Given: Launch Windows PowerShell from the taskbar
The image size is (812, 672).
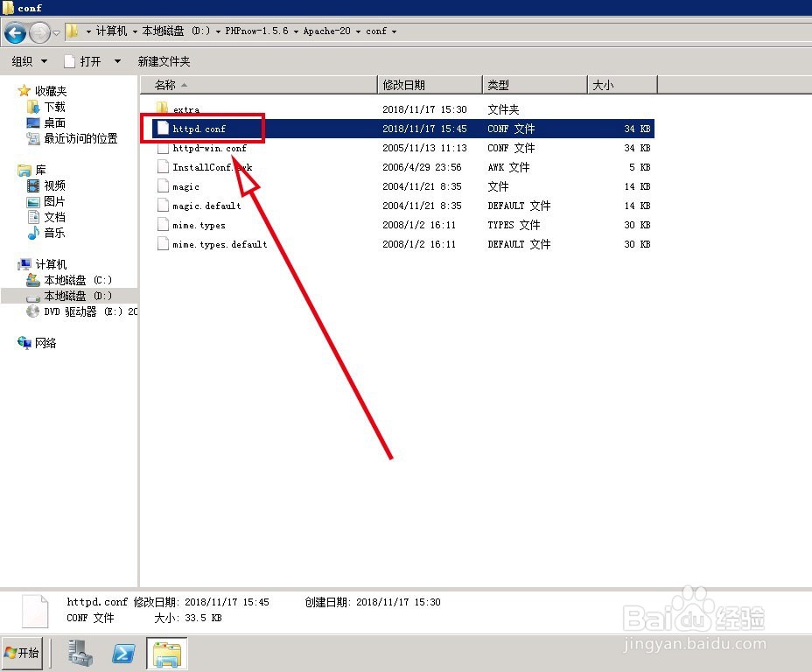Looking at the screenshot, I should [x=122, y=653].
